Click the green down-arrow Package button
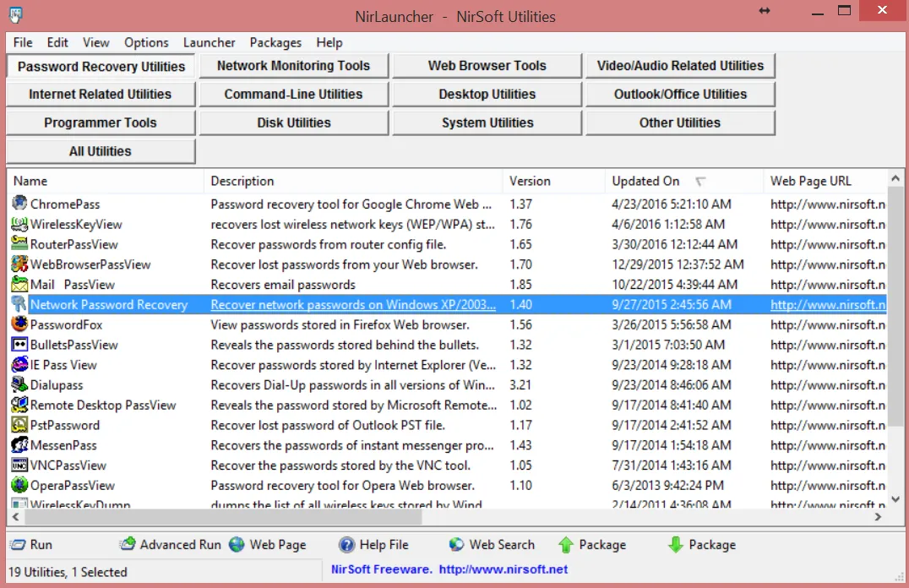Image resolution: width=909 pixels, height=588 pixels. coord(701,545)
